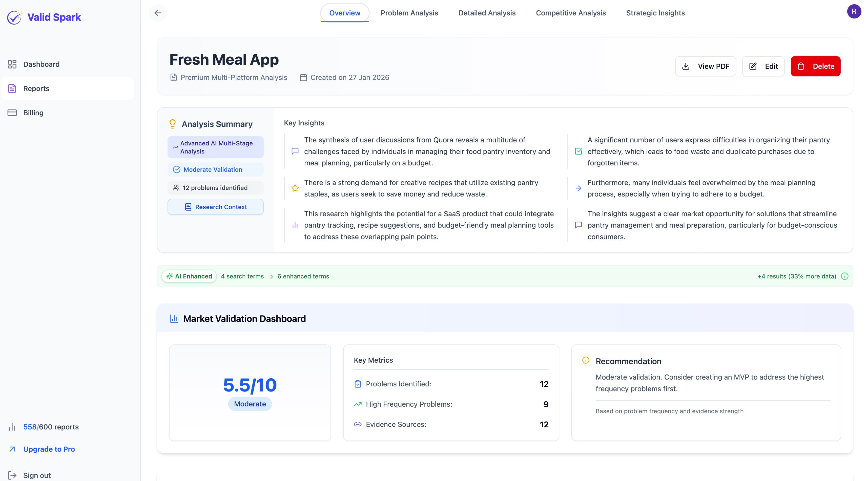Select the Moderate Validation badge

point(215,169)
